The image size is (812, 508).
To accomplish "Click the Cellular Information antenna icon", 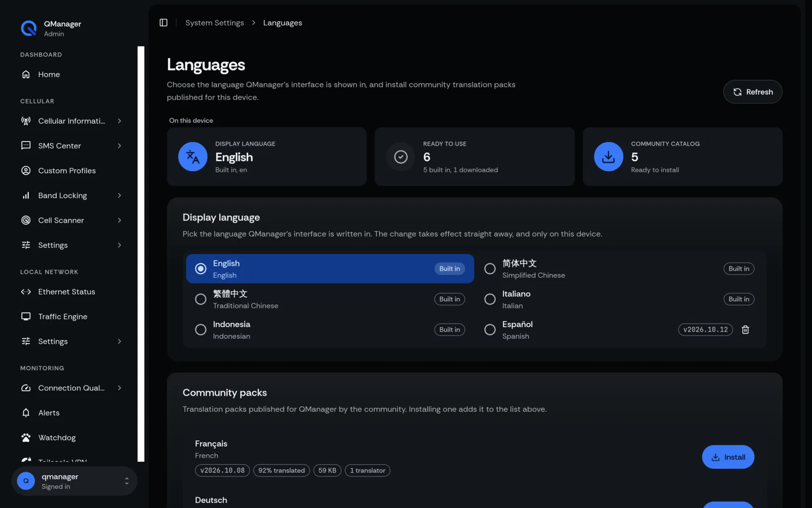I will [26, 121].
